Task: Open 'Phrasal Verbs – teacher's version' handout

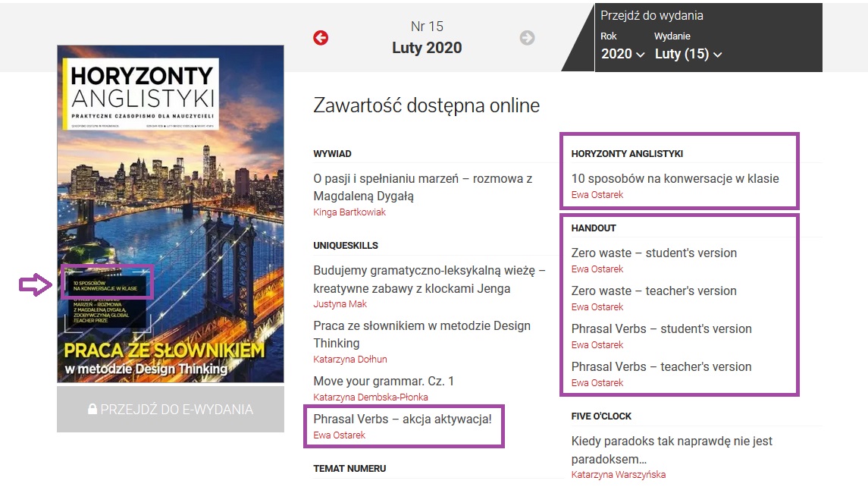Action: click(661, 366)
